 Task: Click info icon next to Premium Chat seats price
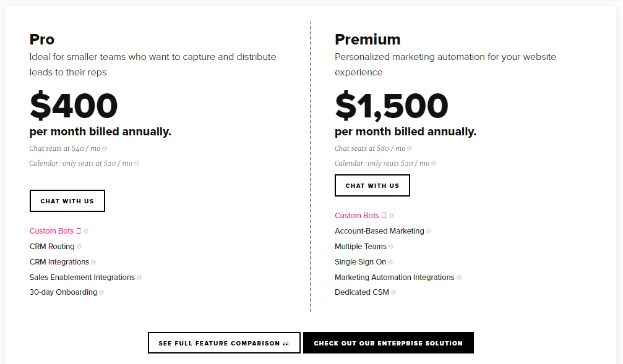pos(410,148)
